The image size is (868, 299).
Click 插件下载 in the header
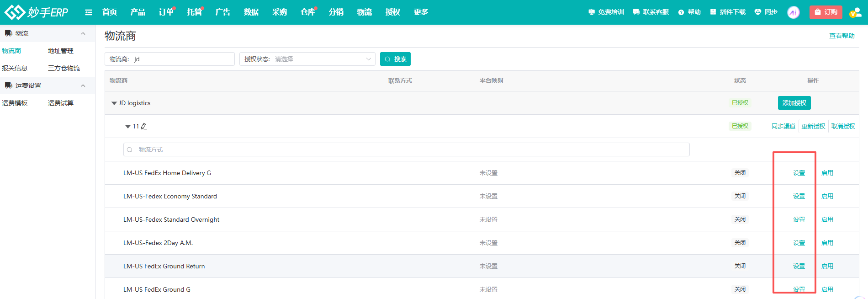[728, 12]
